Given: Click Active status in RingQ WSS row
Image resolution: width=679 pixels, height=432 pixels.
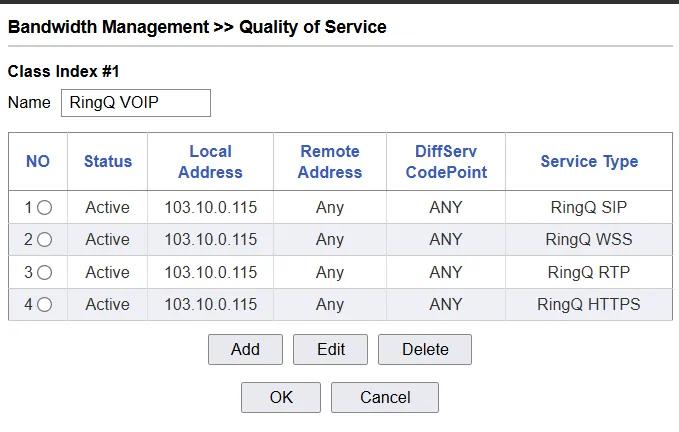Looking at the screenshot, I should click(x=107, y=239).
